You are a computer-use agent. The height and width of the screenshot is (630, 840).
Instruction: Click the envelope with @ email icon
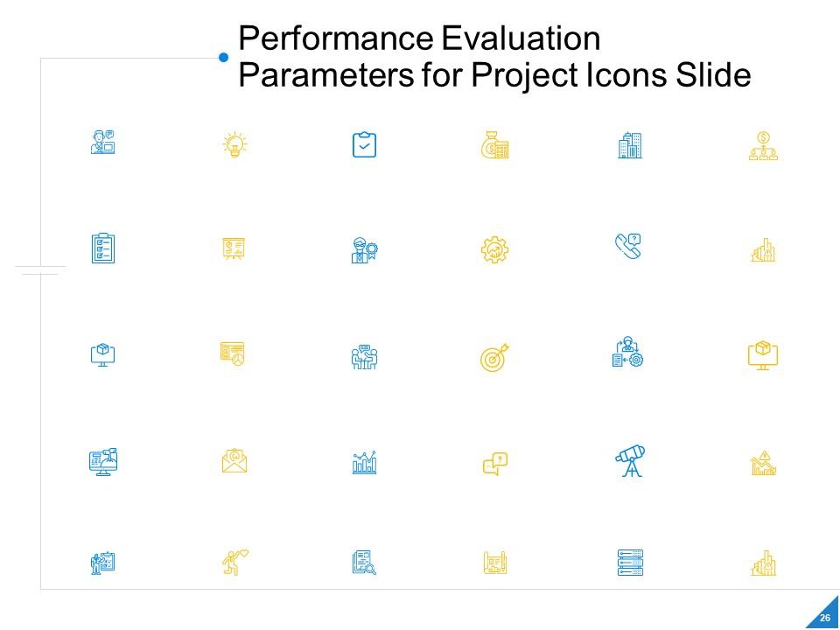(x=234, y=461)
